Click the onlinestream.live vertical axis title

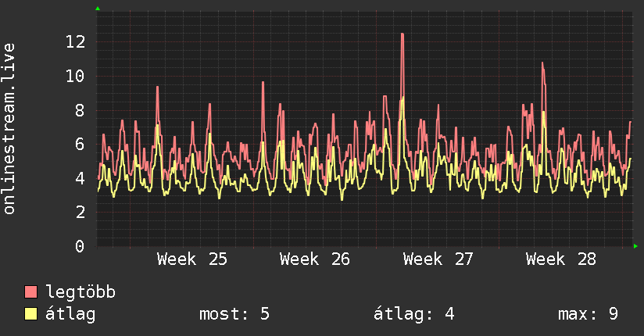[9, 129]
